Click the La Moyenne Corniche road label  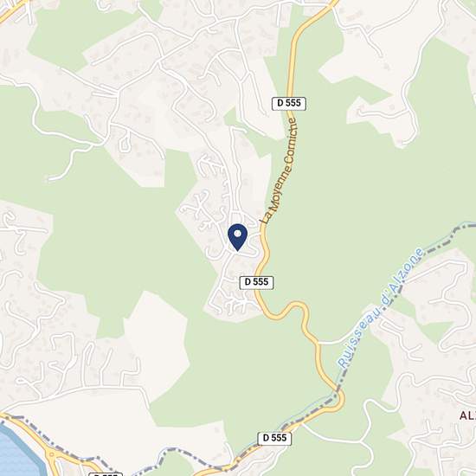(280, 170)
